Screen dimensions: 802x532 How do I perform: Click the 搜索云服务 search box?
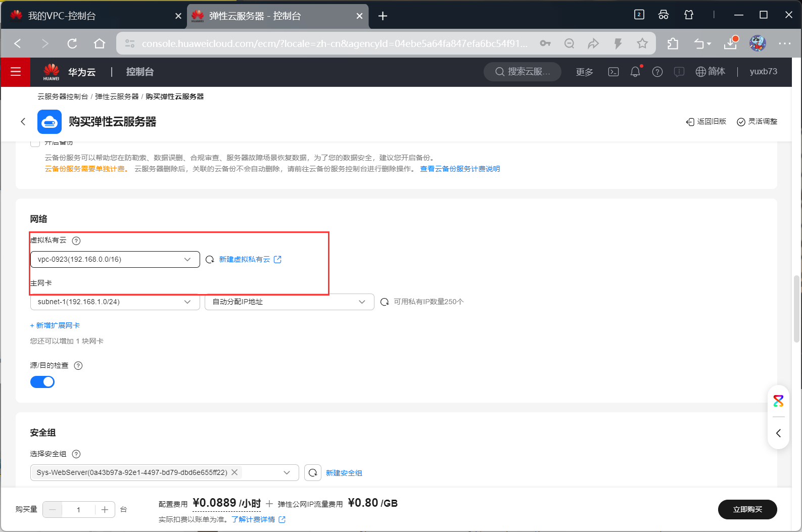(523, 72)
